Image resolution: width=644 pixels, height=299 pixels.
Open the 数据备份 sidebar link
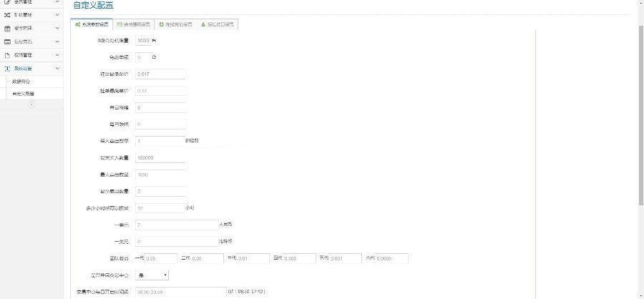click(21, 82)
